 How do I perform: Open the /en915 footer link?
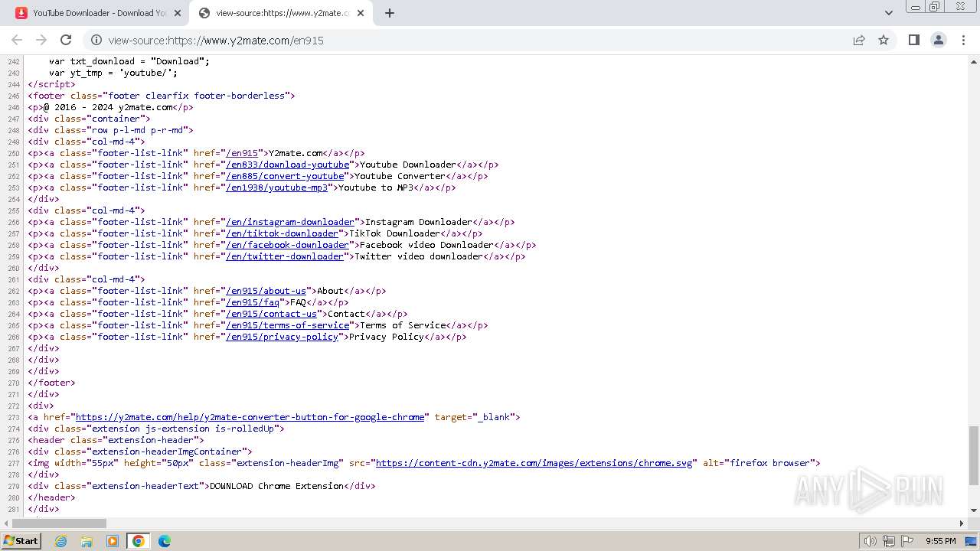pos(242,153)
